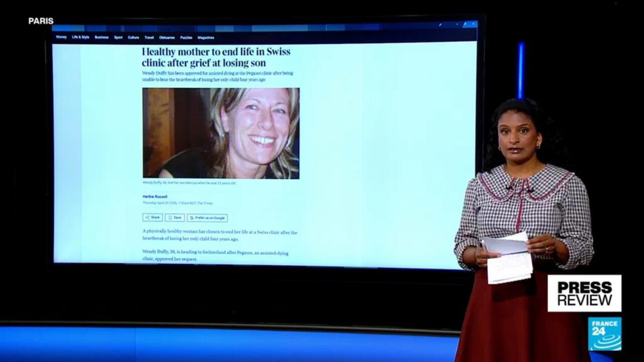Click the article photo of smiling woman
Image resolution: width=644 pixels, height=362 pixels.
click(220, 133)
